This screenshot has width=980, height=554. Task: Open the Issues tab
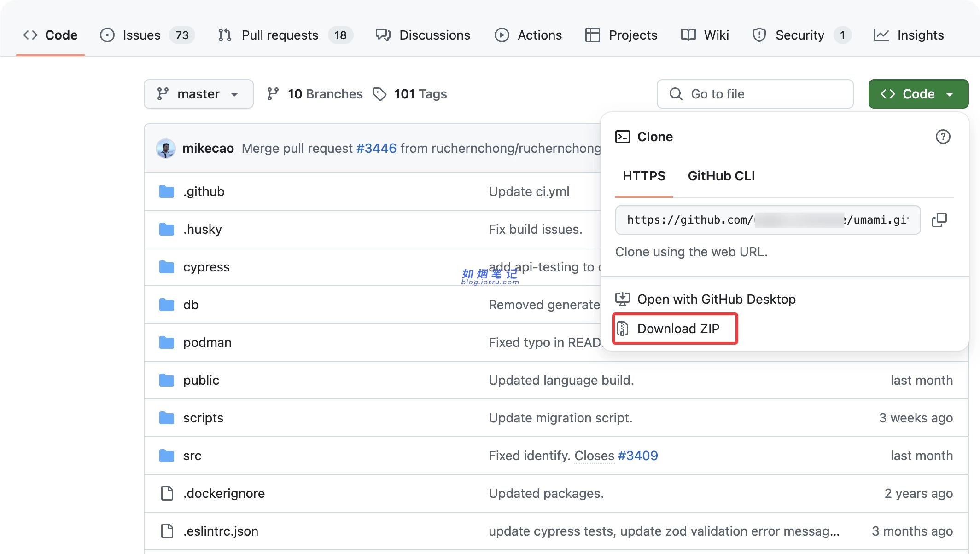[x=147, y=35]
